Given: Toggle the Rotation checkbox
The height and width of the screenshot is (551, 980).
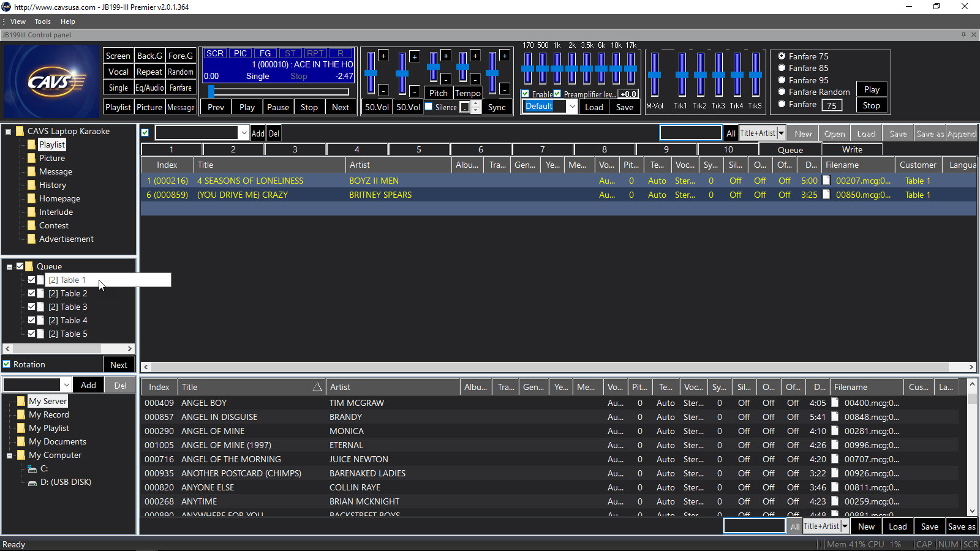Looking at the screenshot, I should pos(7,364).
